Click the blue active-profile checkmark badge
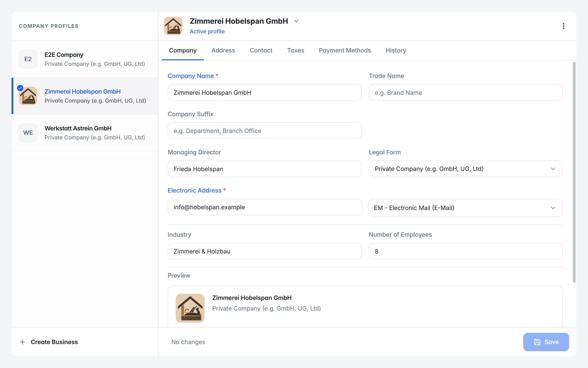The height and width of the screenshot is (368, 588). (20, 88)
